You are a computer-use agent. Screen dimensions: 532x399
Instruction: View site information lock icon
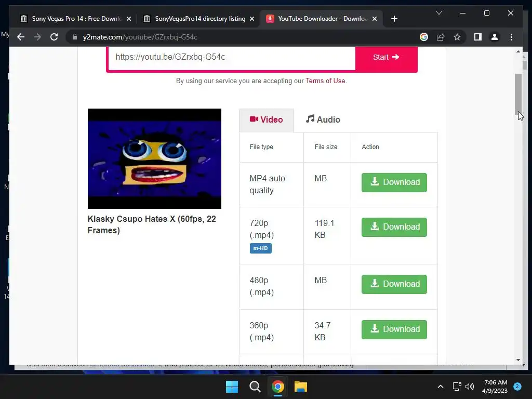coord(75,37)
